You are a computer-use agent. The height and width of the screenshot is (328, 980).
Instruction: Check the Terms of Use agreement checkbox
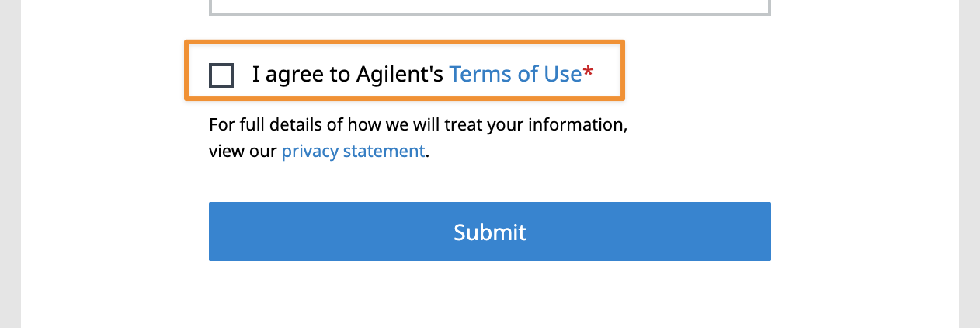click(x=221, y=75)
